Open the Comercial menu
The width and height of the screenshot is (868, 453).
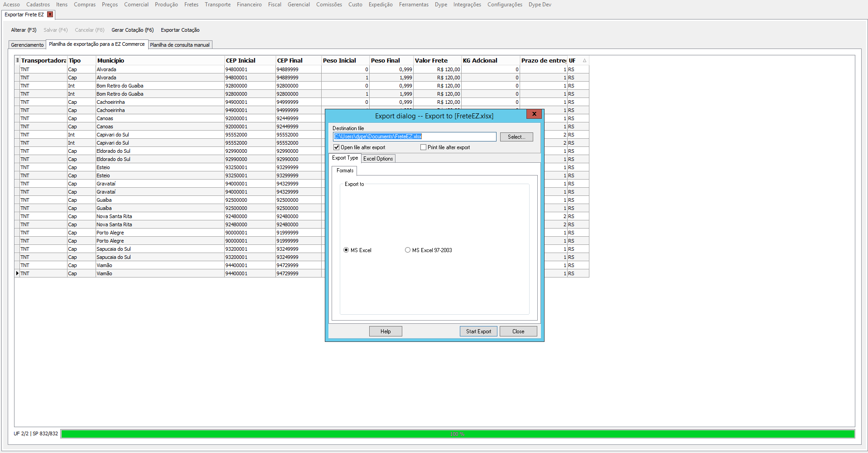click(x=136, y=5)
